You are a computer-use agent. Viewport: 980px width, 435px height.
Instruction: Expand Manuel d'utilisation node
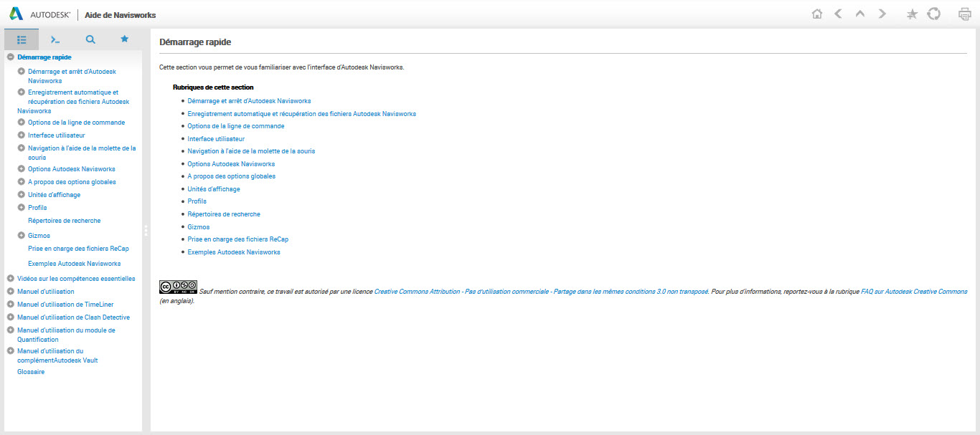tap(10, 292)
